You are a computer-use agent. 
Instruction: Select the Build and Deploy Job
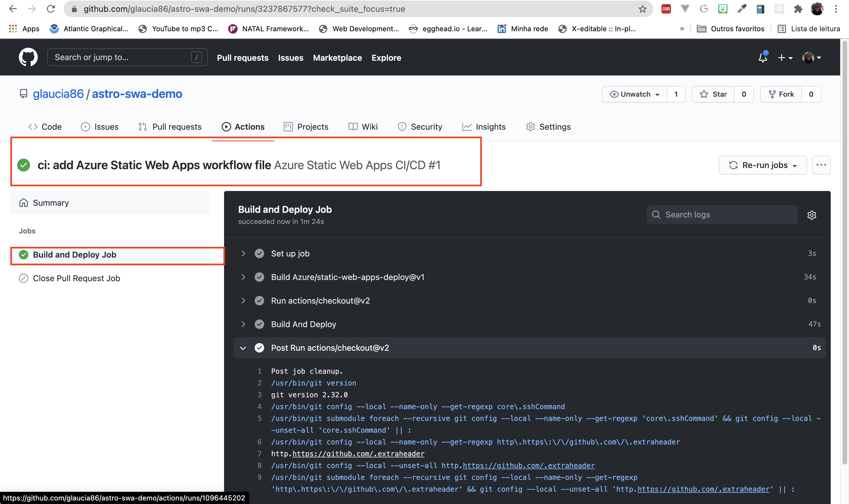[x=109, y=255]
